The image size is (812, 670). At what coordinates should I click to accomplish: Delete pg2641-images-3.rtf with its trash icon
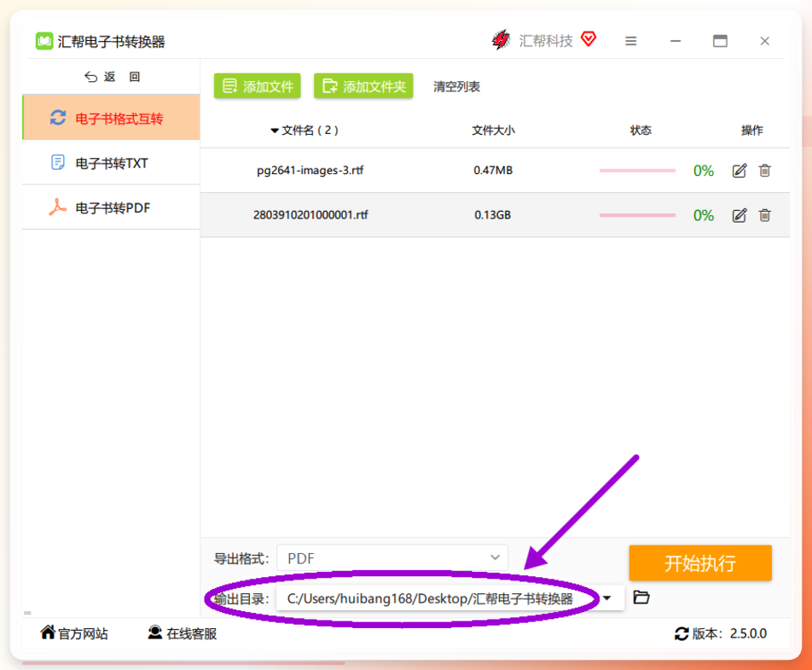[x=764, y=171]
